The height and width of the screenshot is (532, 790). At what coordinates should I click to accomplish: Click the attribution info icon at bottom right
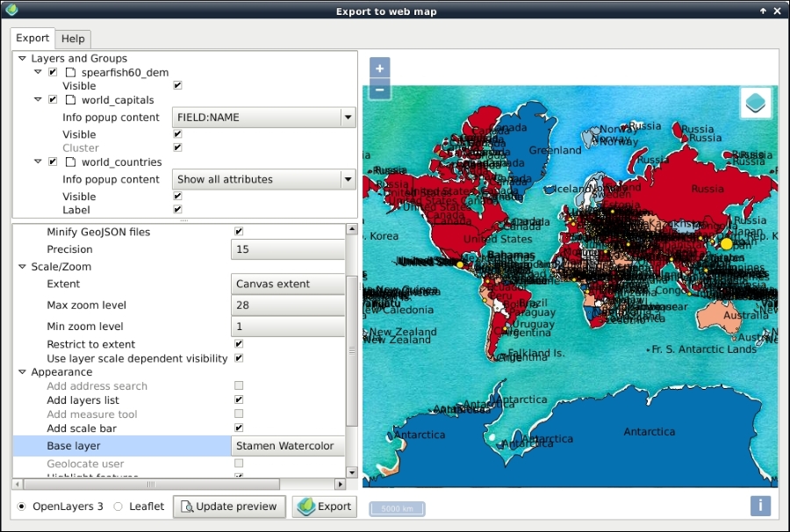[759, 506]
